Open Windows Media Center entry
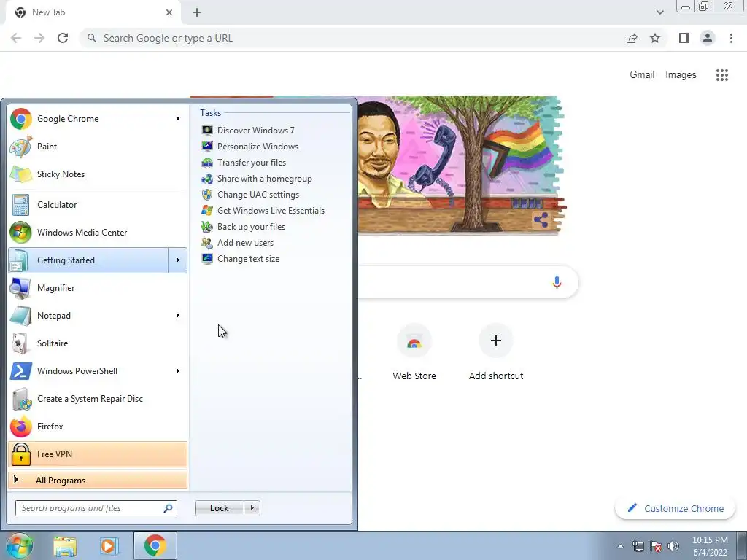Image resolution: width=747 pixels, height=560 pixels. 98,233
